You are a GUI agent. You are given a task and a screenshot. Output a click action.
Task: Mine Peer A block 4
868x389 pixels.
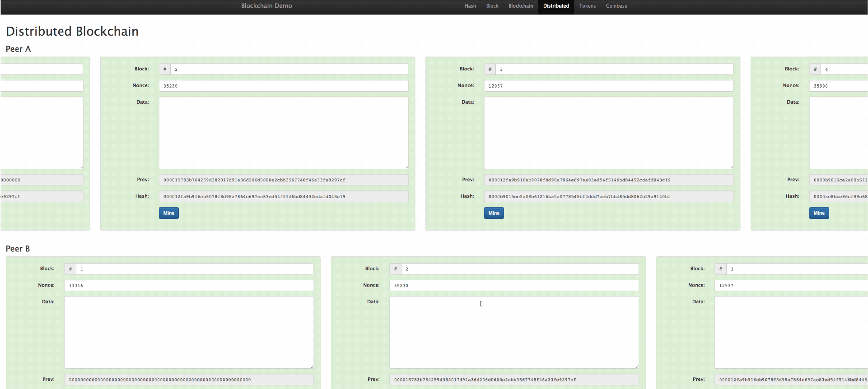point(819,213)
